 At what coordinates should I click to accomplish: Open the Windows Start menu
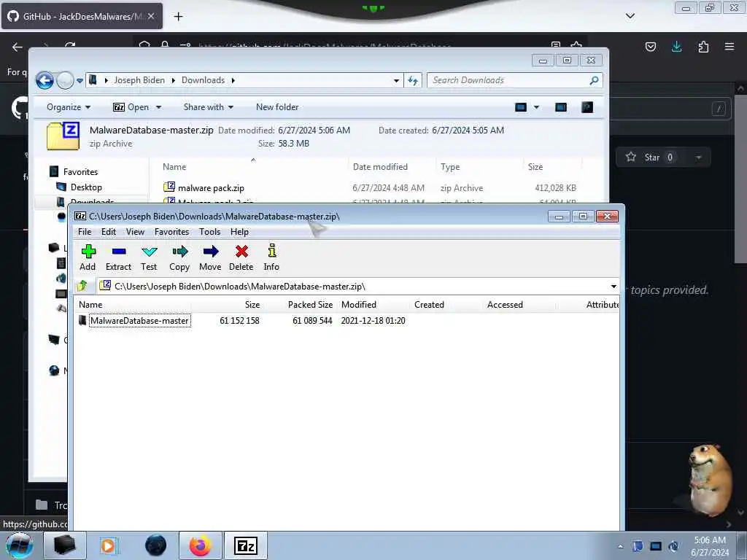[19, 545]
